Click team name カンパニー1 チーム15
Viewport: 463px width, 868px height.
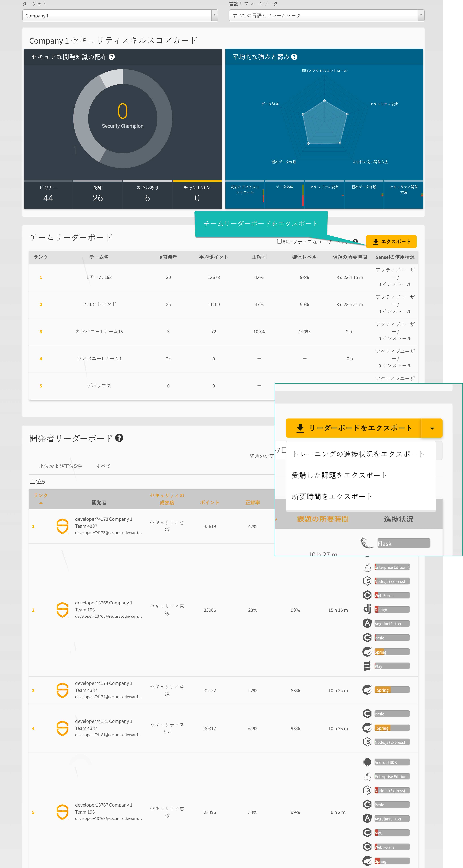point(99,332)
